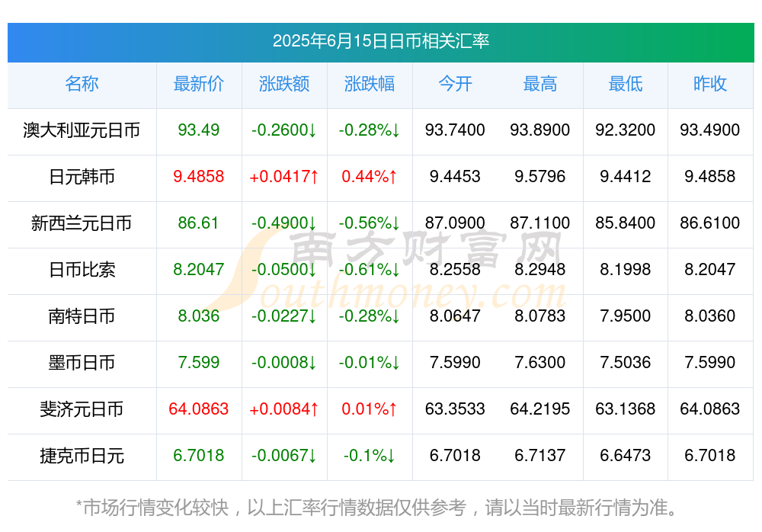Image resolution: width=762 pixels, height=532 pixels.
Task: Click change amount -0.0008↓
Action: (x=284, y=362)
